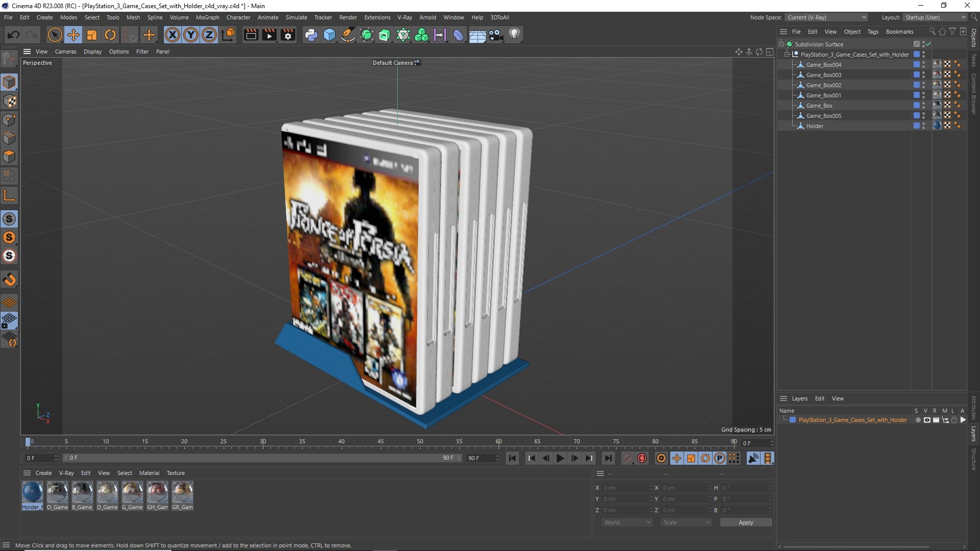Toggle Subdivision Surface enable checkmark
The height and width of the screenshot is (551, 980).
click(x=928, y=44)
